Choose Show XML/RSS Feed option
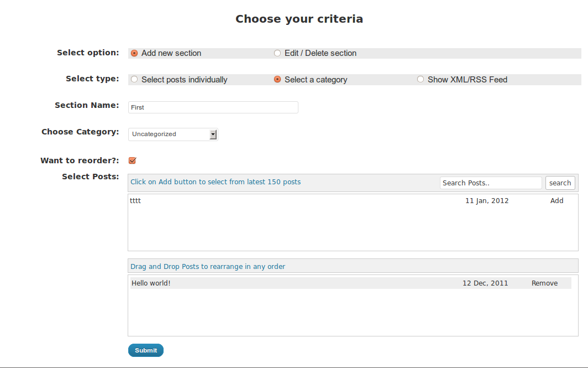This screenshot has width=588, height=368. coord(421,79)
